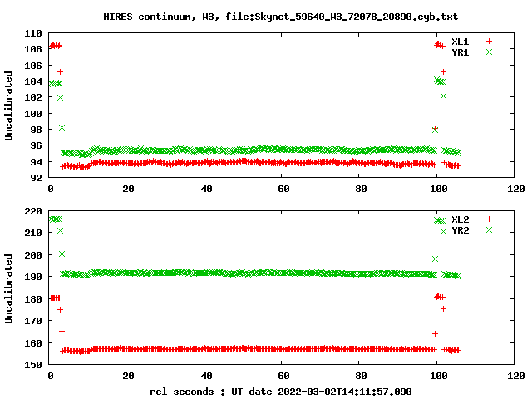The image size is (532, 399).
Task: Click the red plus marker beside XL2
Action: (x=489, y=219)
